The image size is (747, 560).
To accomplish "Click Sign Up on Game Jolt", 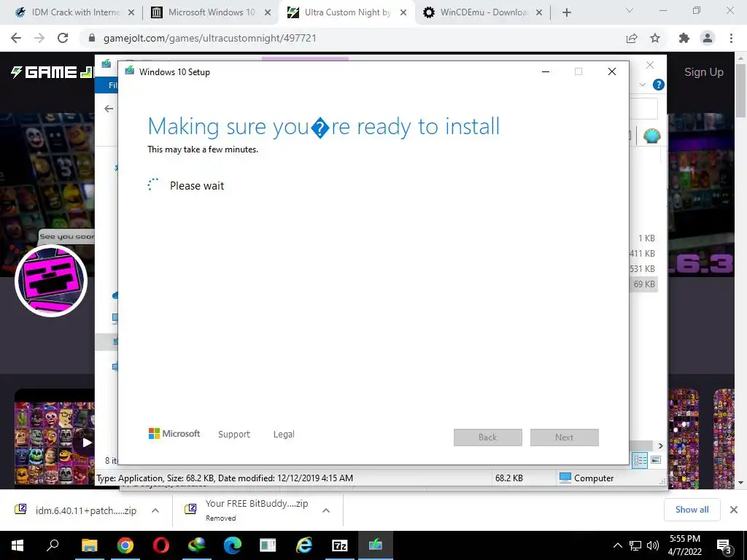I will (x=704, y=72).
